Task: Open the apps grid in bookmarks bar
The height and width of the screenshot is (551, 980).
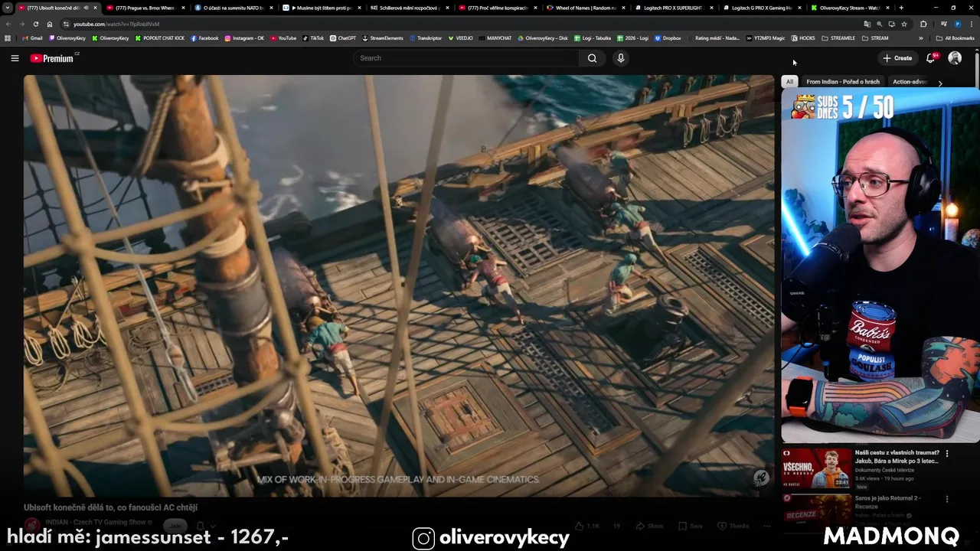Action: pos(8,37)
